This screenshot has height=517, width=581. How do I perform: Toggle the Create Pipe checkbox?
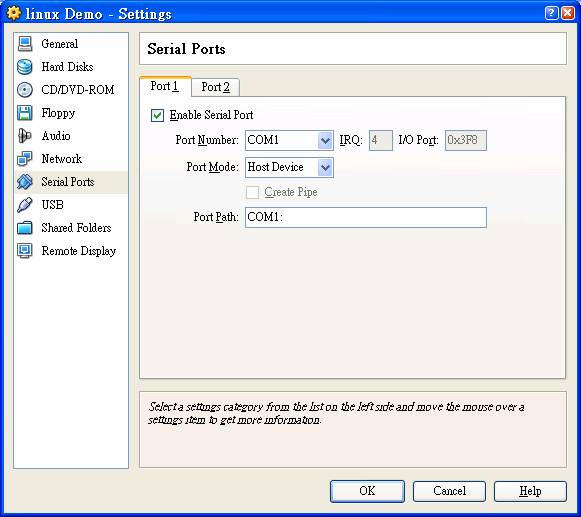252,192
